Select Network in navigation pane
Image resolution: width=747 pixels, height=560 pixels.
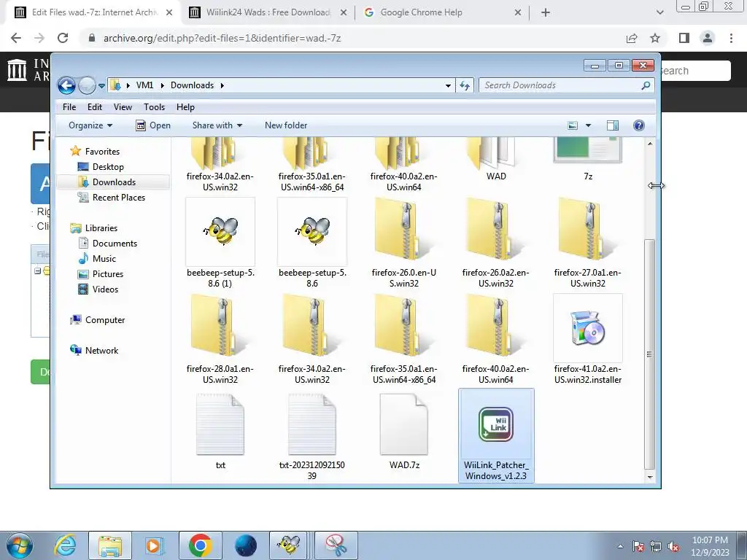[x=101, y=351]
